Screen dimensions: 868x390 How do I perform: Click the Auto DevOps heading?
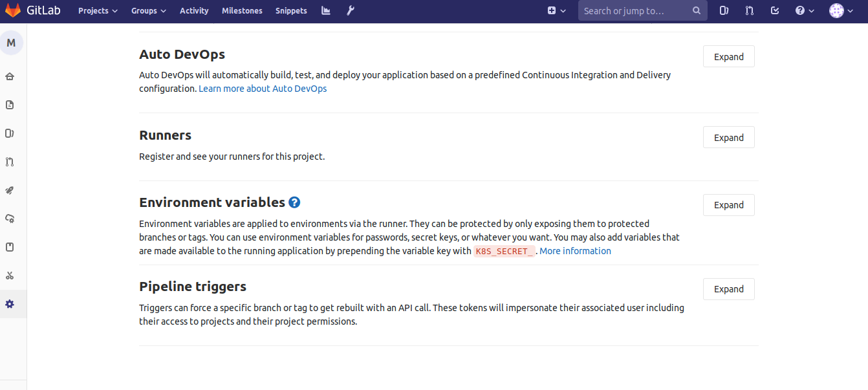click(x=182, y=54)
